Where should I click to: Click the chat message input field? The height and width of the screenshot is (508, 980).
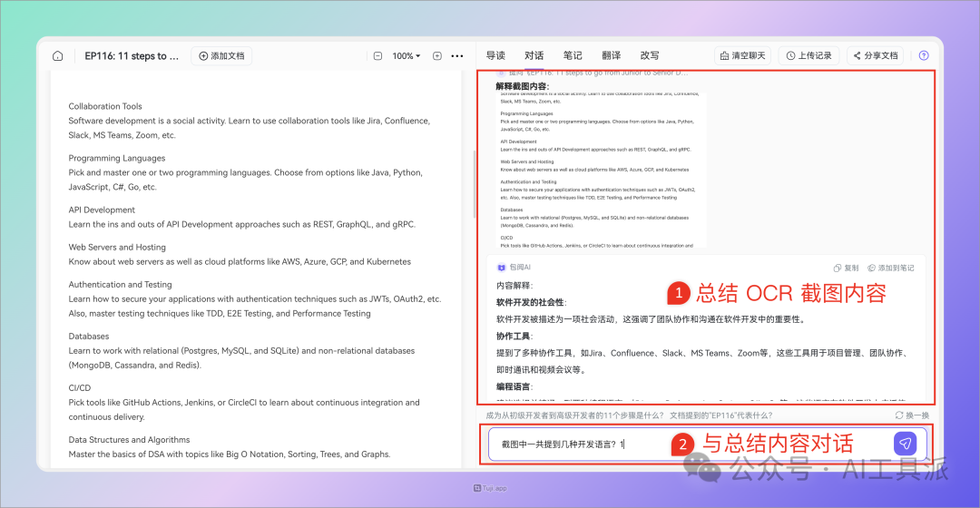(x=581, y=444)
